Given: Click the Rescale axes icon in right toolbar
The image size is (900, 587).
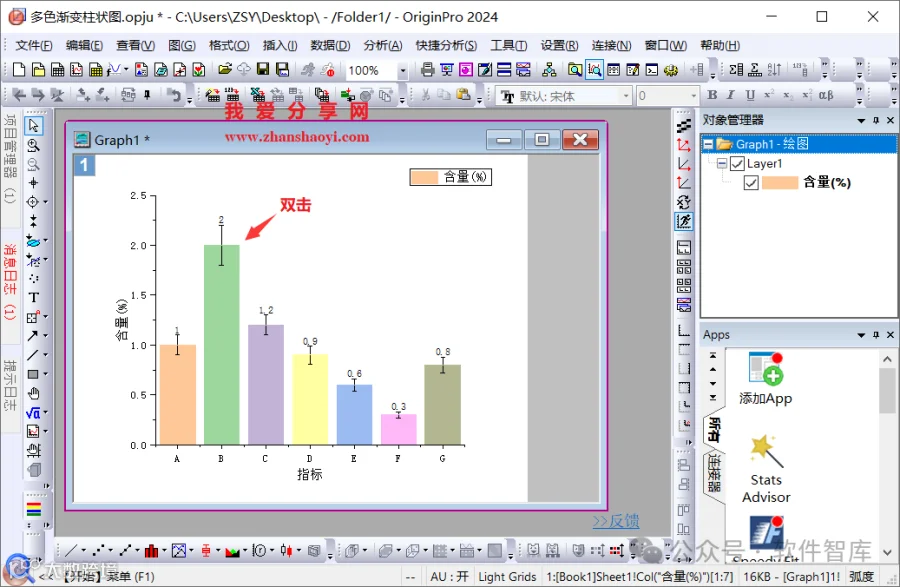Looking at the screenshot, I should (x=684, y=145).
